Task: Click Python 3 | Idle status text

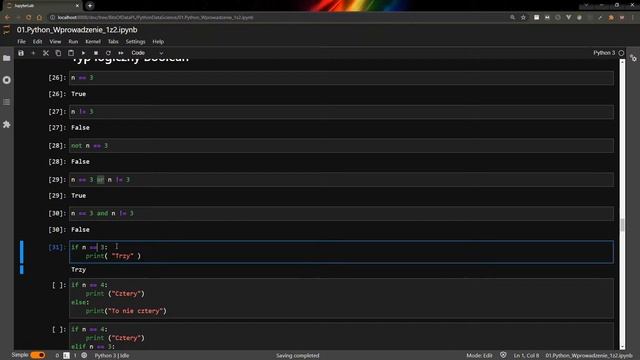Action: coord(112,356)
